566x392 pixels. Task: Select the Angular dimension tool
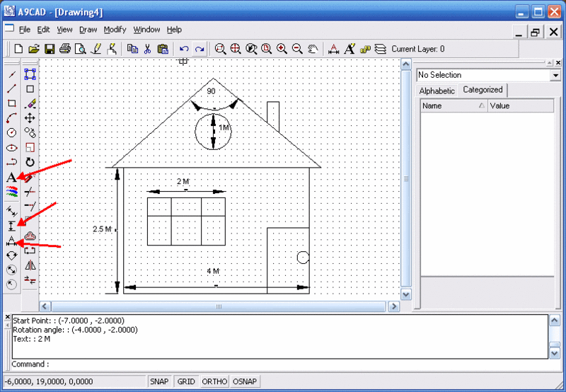click(x=11, y=255)
